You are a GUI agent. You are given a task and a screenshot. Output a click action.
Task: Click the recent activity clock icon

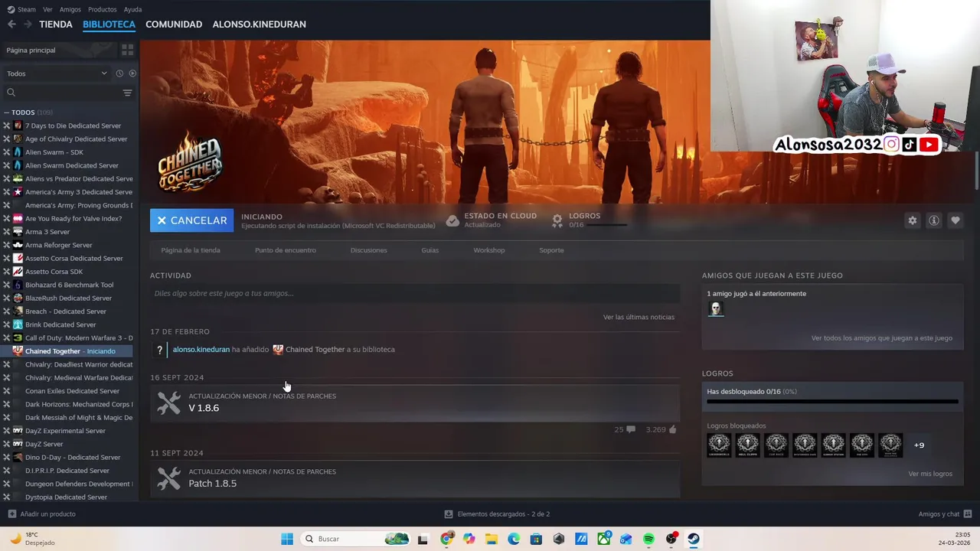tap(119, 73)
